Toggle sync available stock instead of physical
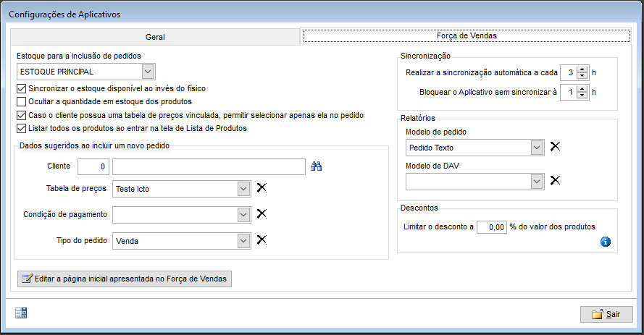This screenshot has width=644, height=335. point(21,88)
